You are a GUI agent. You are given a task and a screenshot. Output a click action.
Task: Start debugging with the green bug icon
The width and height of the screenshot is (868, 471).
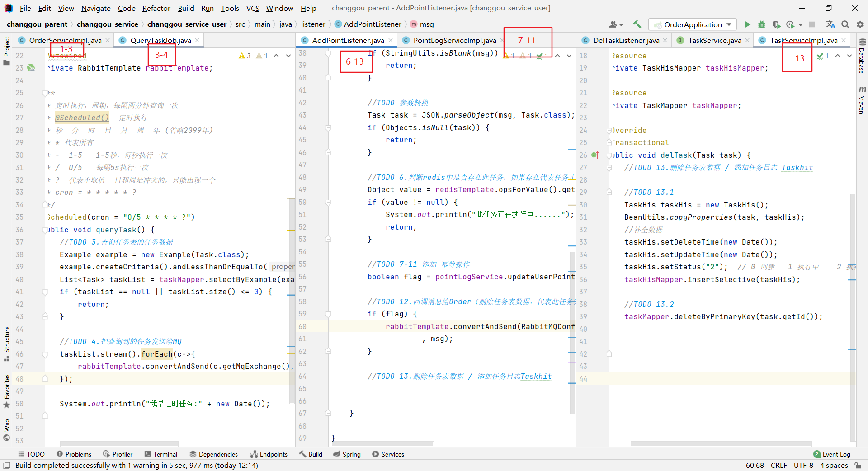(x=762, y=24)
